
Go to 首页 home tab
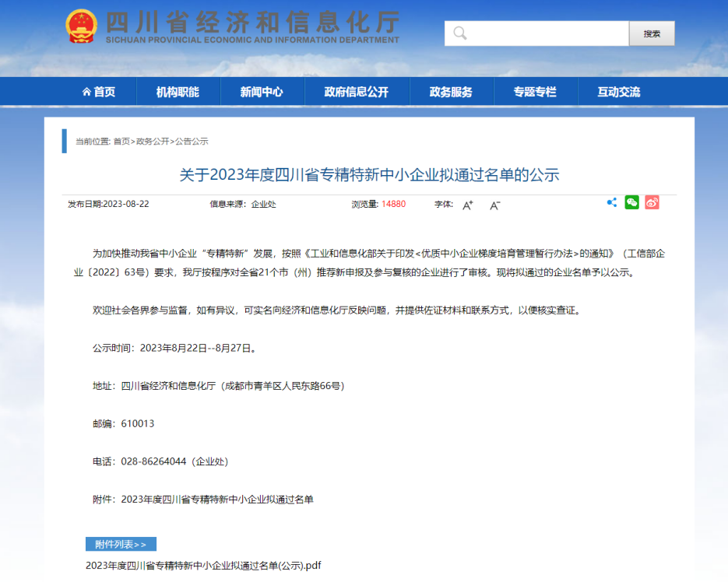click(99, 92)
